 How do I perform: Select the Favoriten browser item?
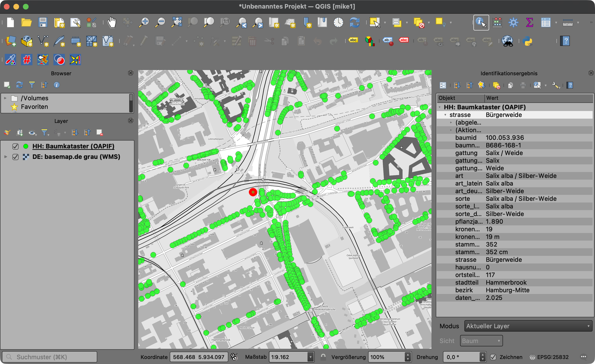pyautogui.click(x=34, y=107)
